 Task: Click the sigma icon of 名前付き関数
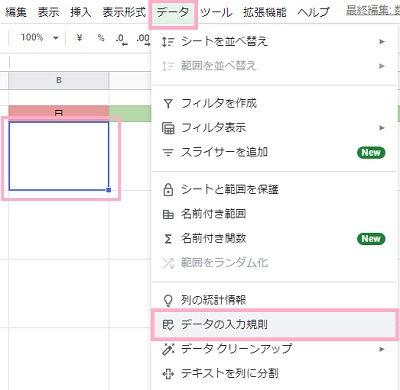click(x=168, y=239)
